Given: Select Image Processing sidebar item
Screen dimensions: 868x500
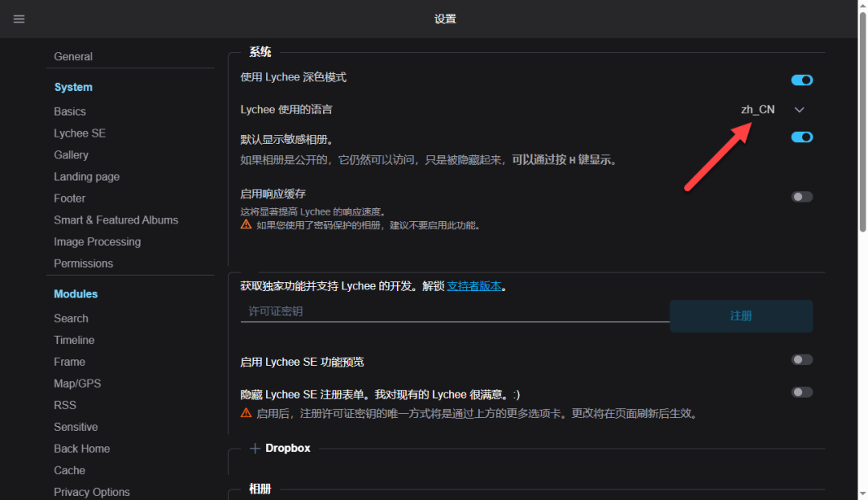Looking at the screenshot, I should [97, 242].
